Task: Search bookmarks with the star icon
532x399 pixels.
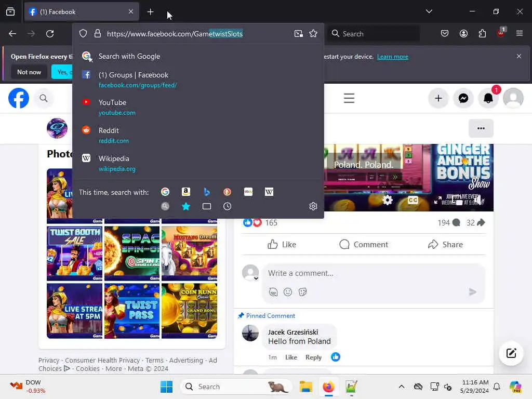Action: (186, 206)
